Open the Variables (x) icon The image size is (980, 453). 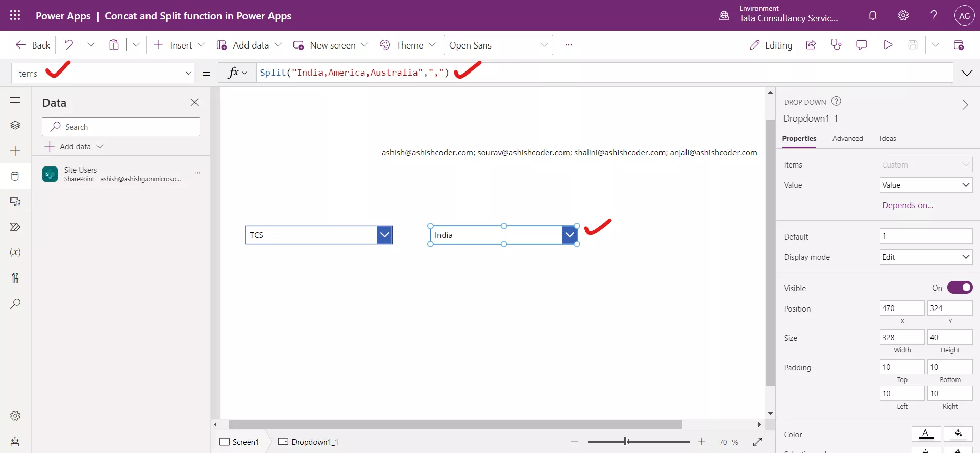coord(15,252)
